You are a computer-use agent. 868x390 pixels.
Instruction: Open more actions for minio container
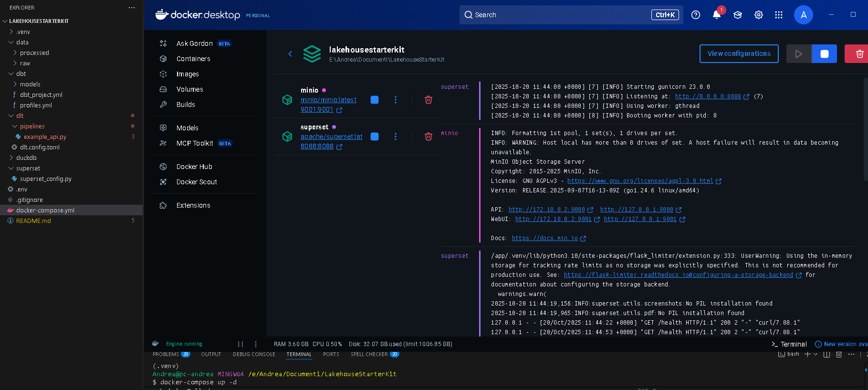pos(396,100)
